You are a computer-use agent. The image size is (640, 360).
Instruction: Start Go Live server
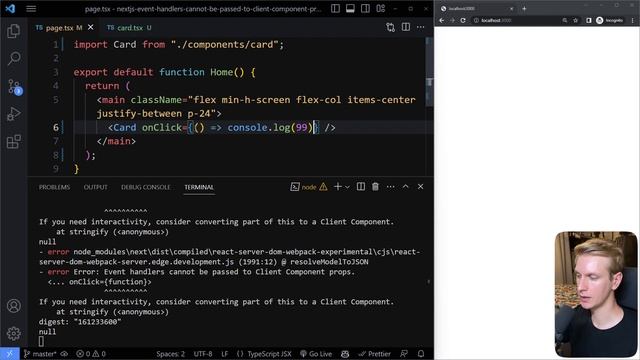pyautogui.click(x=316, y=354)
